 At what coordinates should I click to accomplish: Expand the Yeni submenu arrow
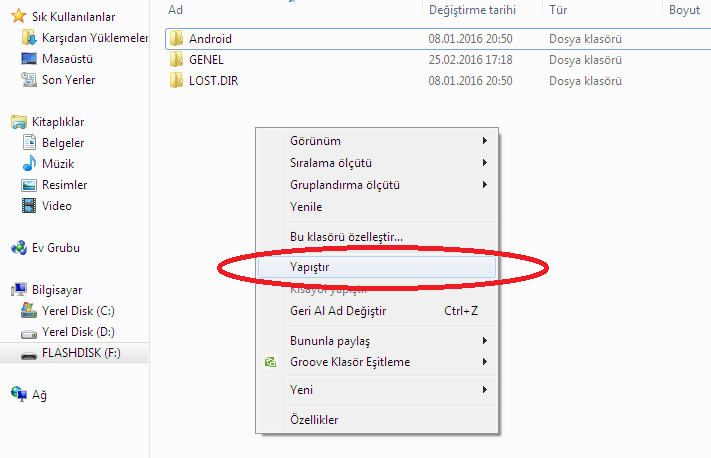[485, 389]
